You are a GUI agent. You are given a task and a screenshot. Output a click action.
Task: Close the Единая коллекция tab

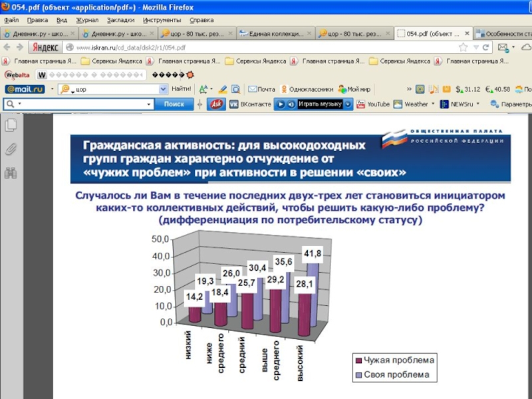pyautogui.click(x=309, y=33)
